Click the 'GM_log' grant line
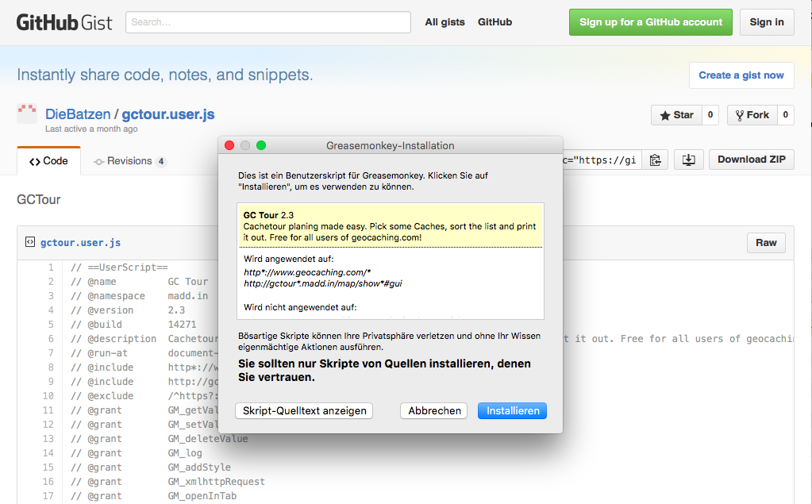This screenshot has height=504, width=812. pos(136,453)
